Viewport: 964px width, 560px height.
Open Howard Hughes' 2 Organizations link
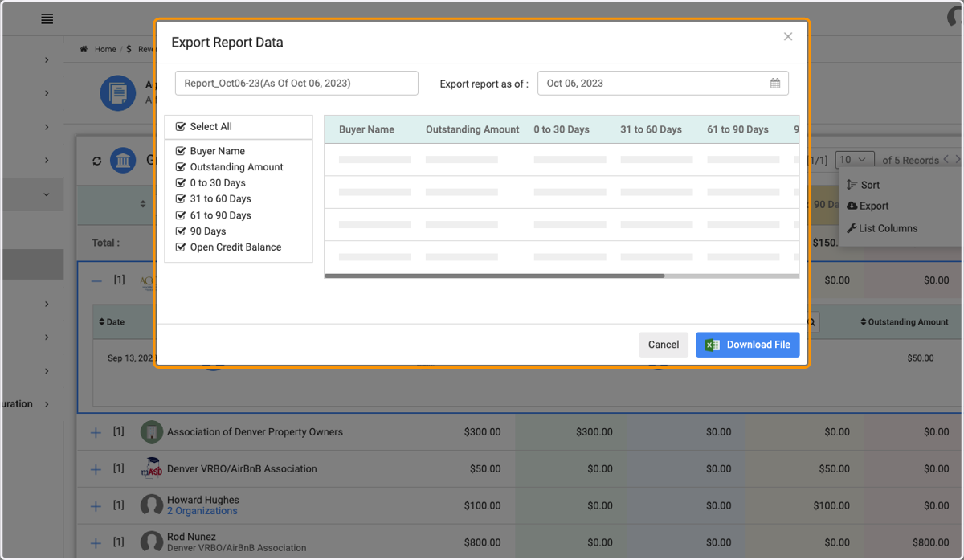click(202, 511)
